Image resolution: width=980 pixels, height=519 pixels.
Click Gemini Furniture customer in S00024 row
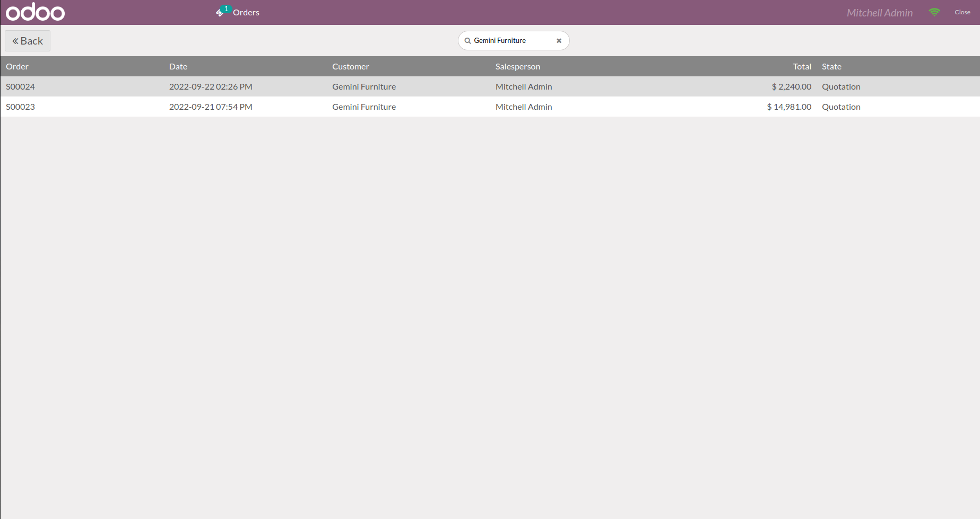click(x=364, y=86)
